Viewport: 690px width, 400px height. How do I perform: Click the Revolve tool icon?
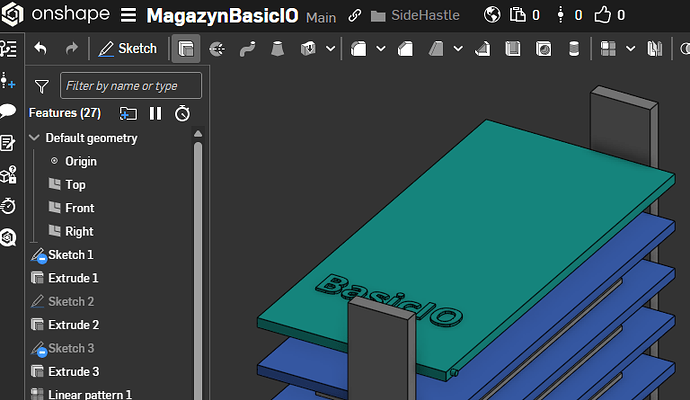pyautogui.click(x=216, y=48)
